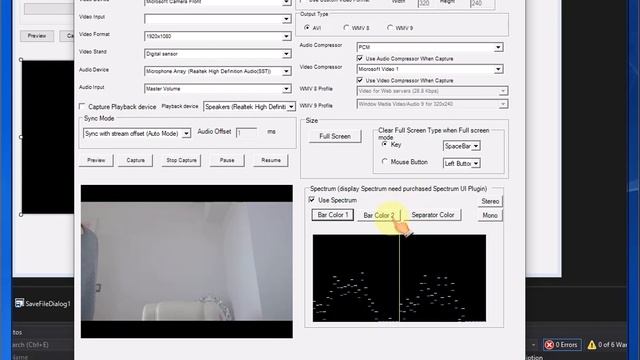Click the Resume button
This screenshot has width=640, height=360.
tap(271, 160)
